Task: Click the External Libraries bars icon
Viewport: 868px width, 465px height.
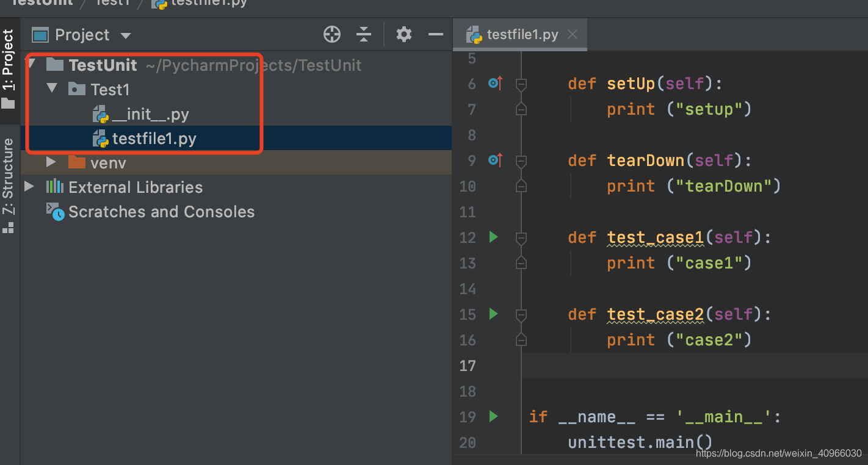Action: pos(55,187)
